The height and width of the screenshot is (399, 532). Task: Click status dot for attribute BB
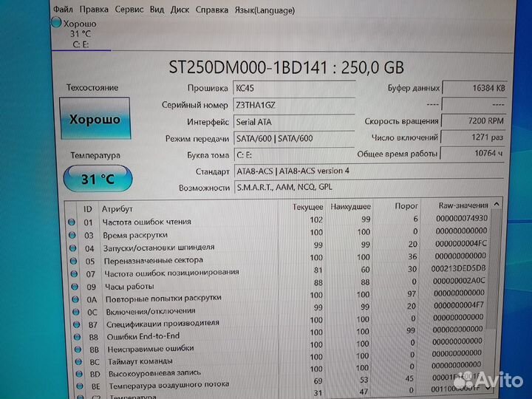(78, 349)
